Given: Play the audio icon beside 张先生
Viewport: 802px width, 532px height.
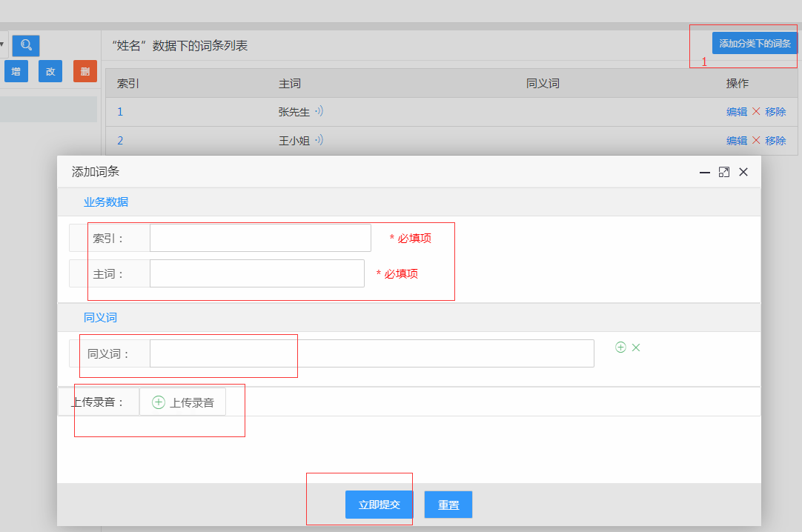Looking at the screenshot, I should [x=319, y=112].
